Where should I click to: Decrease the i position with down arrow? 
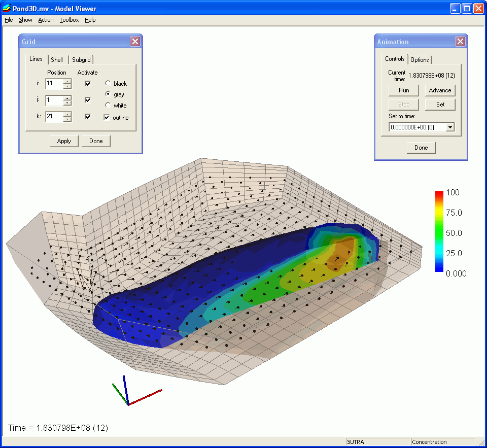click(67, 86)
